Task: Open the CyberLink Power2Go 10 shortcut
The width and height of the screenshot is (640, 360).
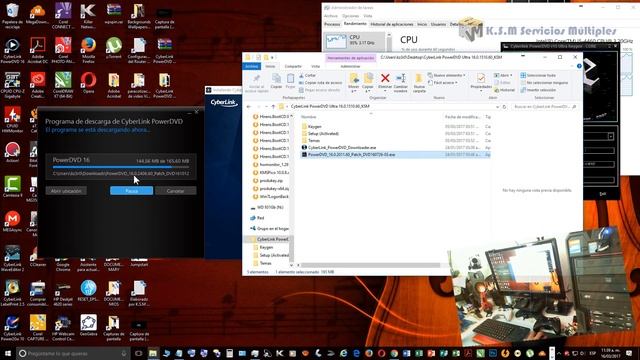Action: 12,328
